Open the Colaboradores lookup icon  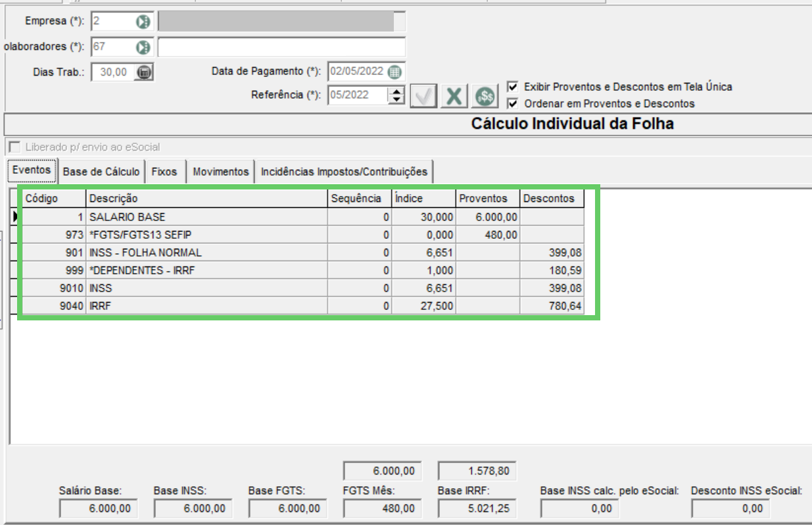click(x=143, y=47)
